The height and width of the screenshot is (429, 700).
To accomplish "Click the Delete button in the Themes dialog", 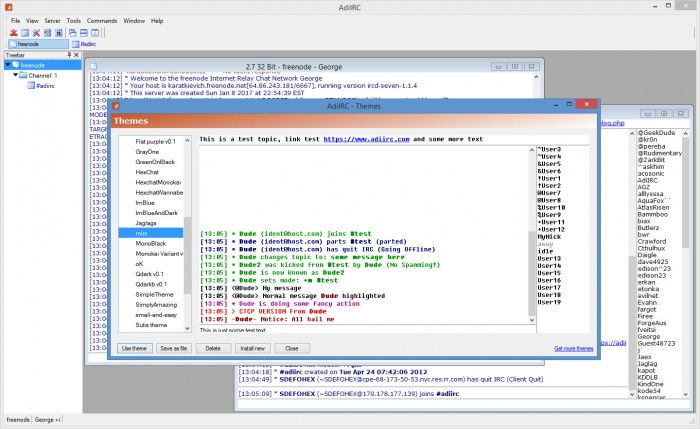I will [x=213, y=348].
